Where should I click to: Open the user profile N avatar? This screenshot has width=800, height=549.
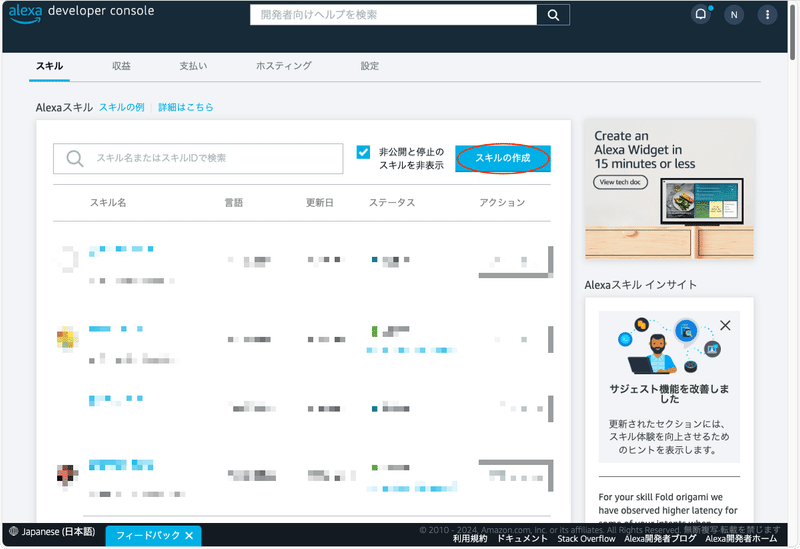(734, 15)
